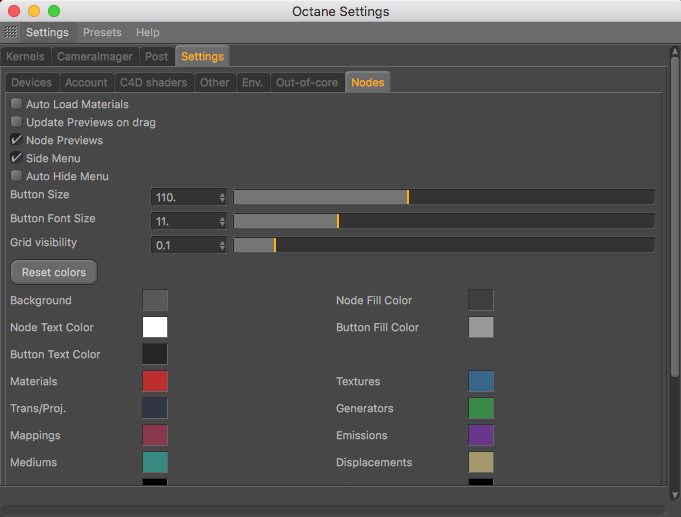Open the Node Fill Color swatch
Viewport: 681px width, 517px height.
[481, 300]
